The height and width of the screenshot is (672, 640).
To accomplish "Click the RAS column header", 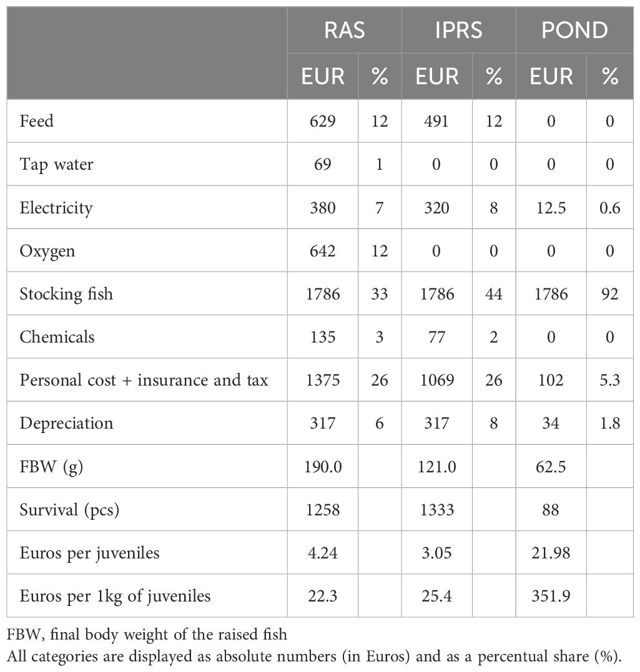I will pos(344,30).
